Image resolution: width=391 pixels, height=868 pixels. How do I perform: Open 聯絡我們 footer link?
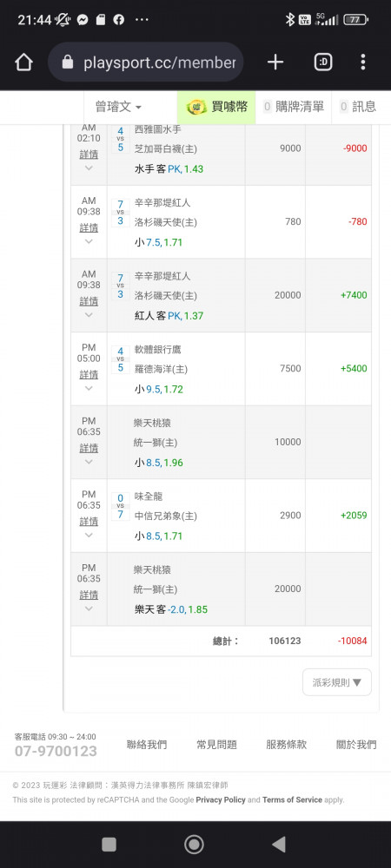coord(147,745)
